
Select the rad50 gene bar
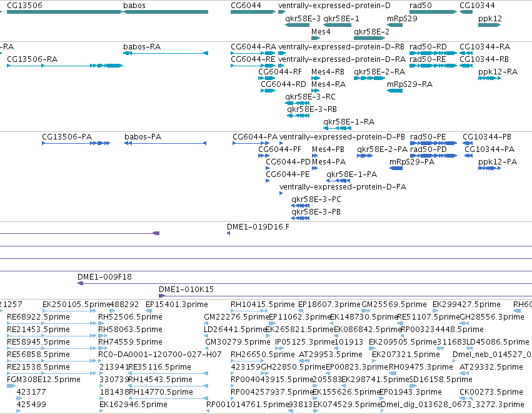(x=433, y=12)
